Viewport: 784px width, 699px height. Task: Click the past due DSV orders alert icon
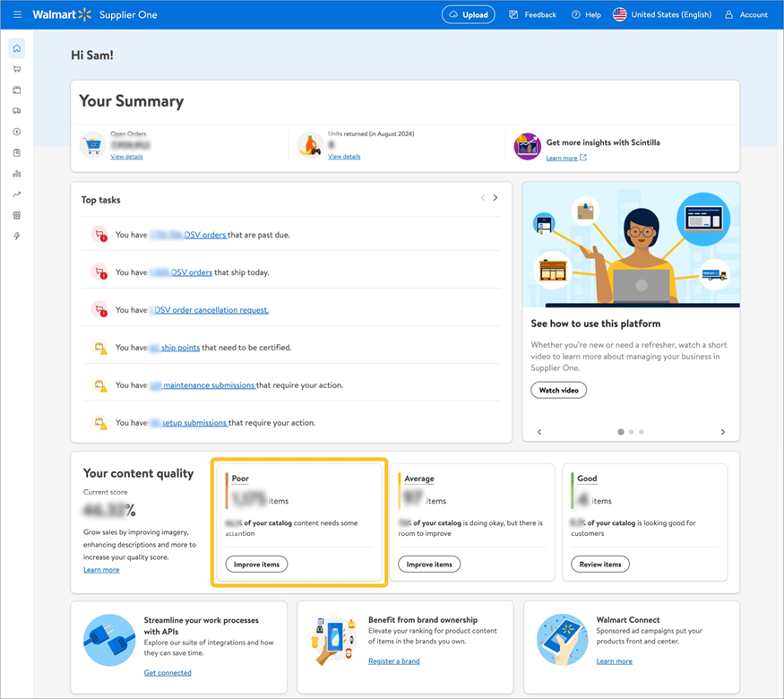pyautogui.click(x=99, y=235)
